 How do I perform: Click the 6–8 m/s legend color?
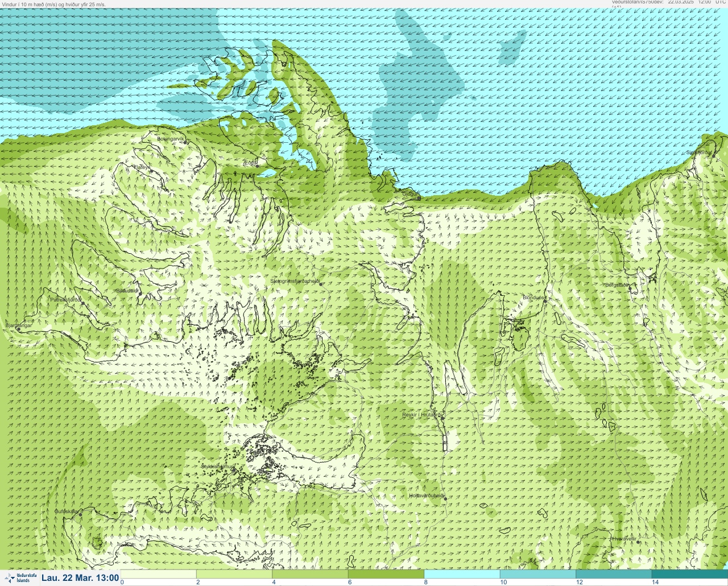point(386,574)
